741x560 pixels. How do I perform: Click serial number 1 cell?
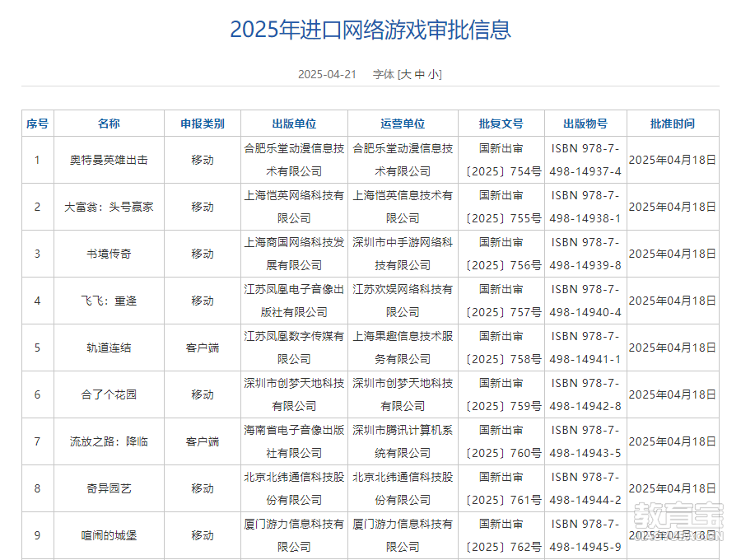tap(37, 161)
